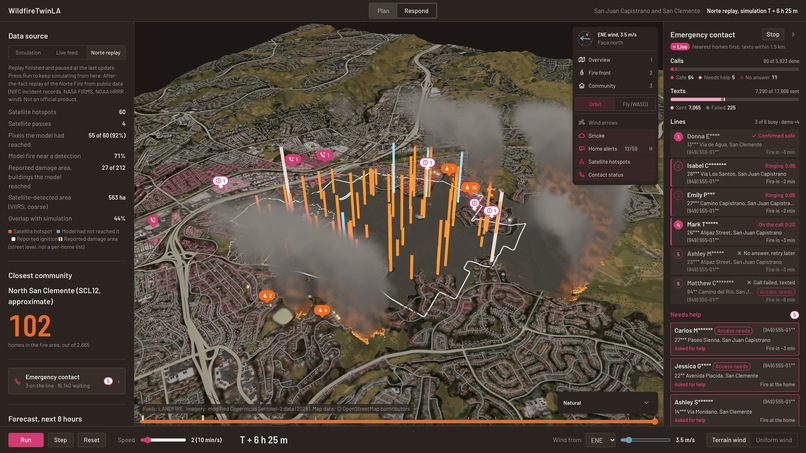Select the orange fire marker labeled 4
The image size is (806, 453).
coord(321,310)
